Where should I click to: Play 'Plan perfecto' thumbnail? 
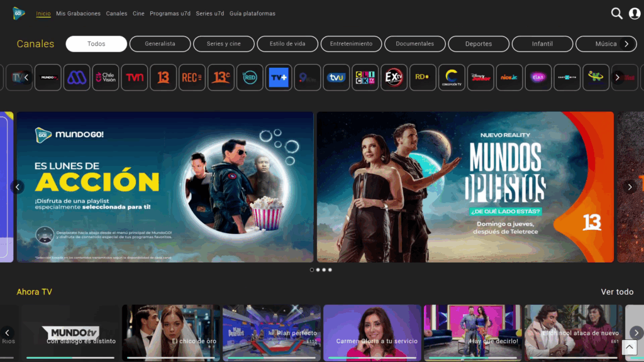[x=272, y=333]
